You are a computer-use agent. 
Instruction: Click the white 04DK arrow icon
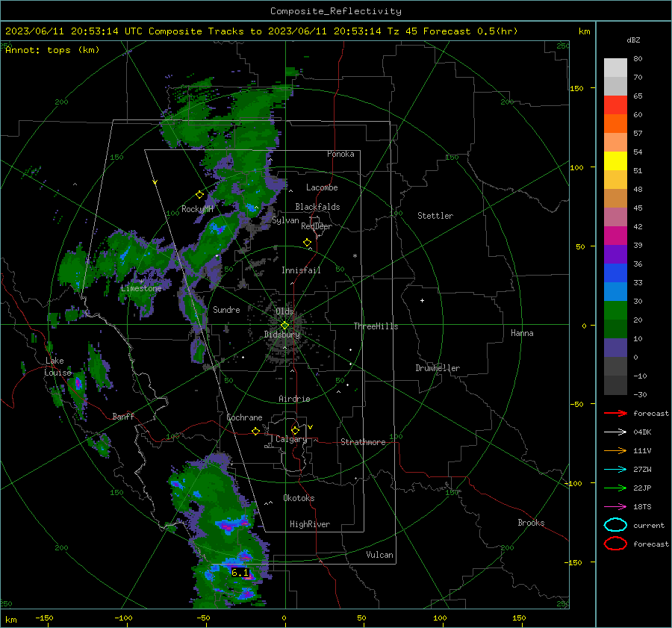point(615,432)
